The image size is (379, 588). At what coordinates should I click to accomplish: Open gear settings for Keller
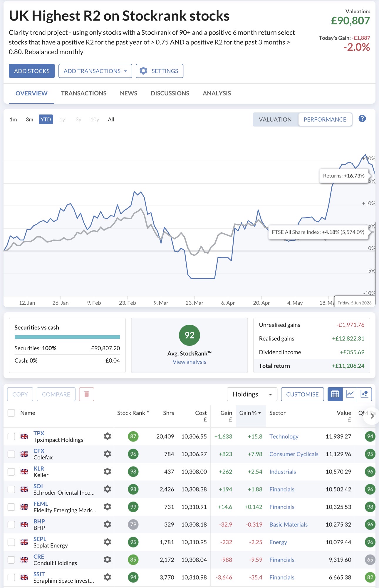(108, 471)
